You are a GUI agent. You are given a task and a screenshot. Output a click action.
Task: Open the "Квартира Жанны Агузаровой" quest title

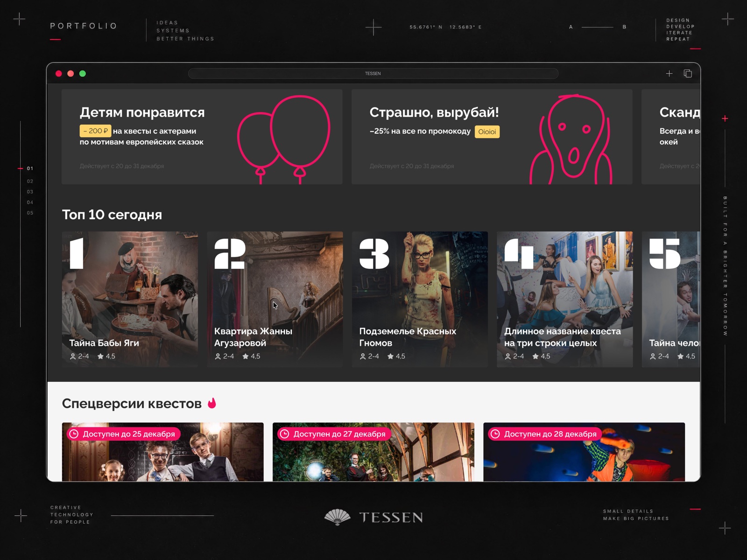[x=253, y=337]
